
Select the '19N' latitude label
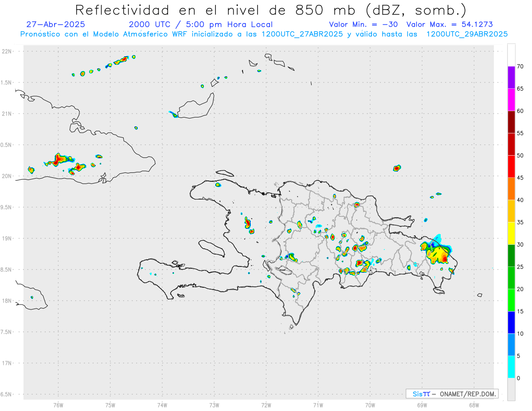(x=7, y=239)
